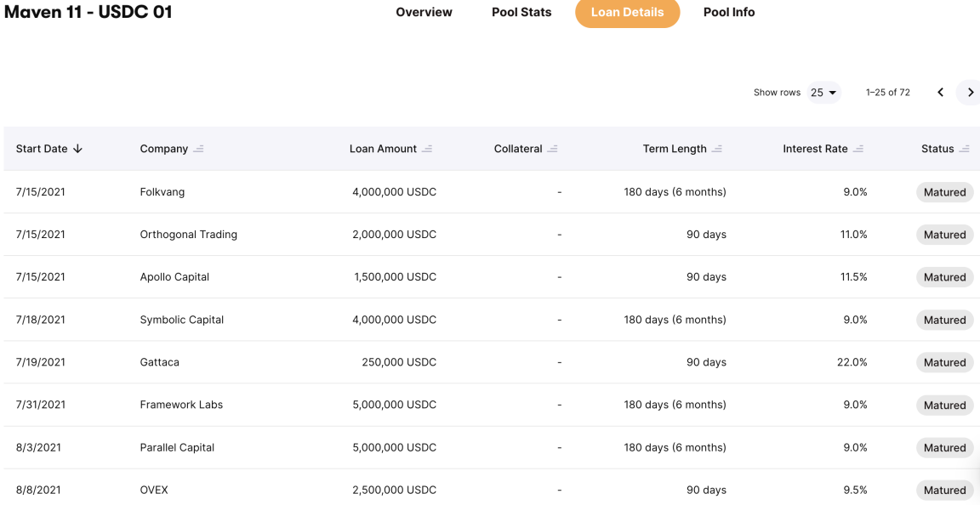Click Folkvang's 180 days (6 months) term

(675, 192)
